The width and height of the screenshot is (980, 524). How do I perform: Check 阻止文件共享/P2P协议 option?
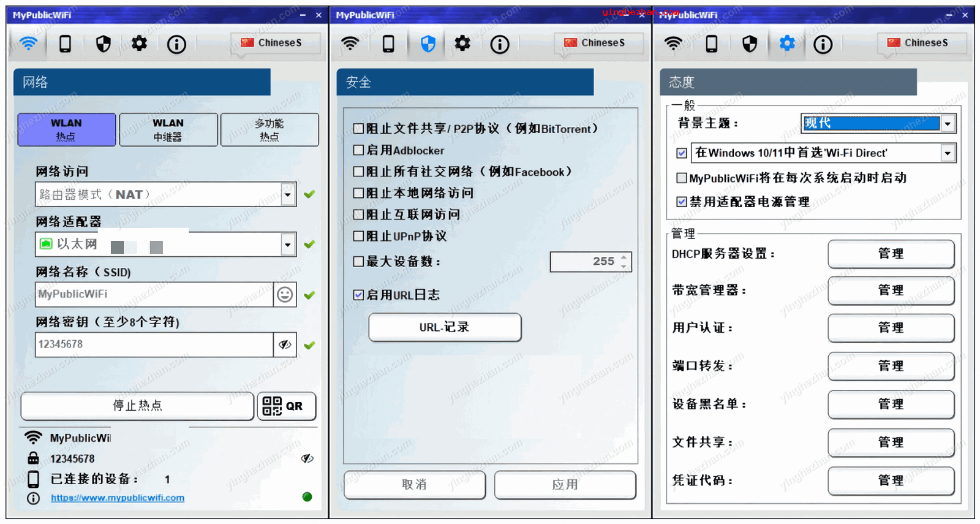tap(359, 129)
